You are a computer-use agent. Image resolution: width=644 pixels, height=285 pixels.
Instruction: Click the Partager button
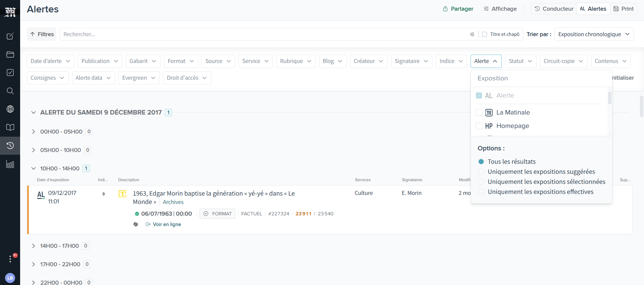coord(458,9)
